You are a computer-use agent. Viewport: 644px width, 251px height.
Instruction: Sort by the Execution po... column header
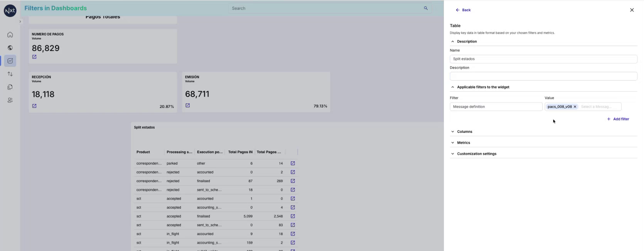[210, 152]
